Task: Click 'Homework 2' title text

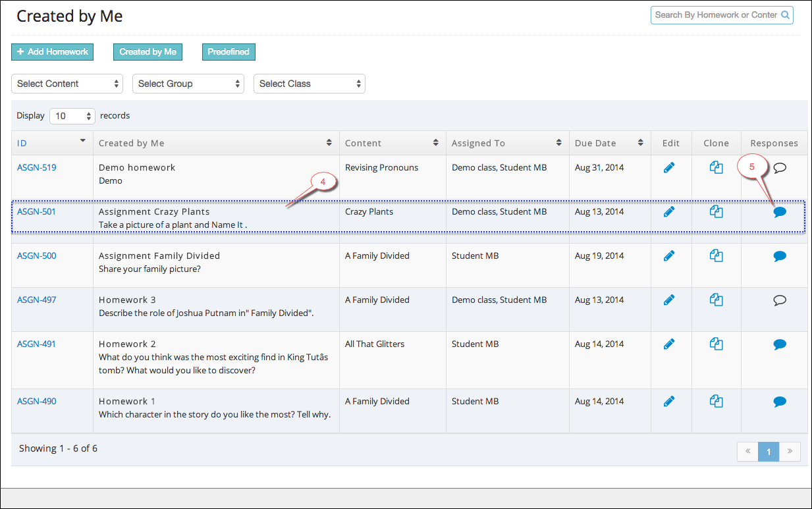Action: point(127,344)
